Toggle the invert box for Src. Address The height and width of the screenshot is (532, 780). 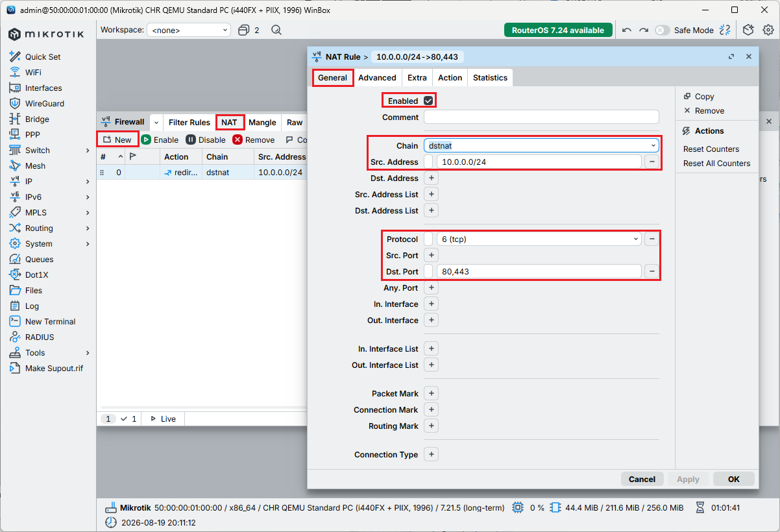pyautogui.click(x=428, y=162)
